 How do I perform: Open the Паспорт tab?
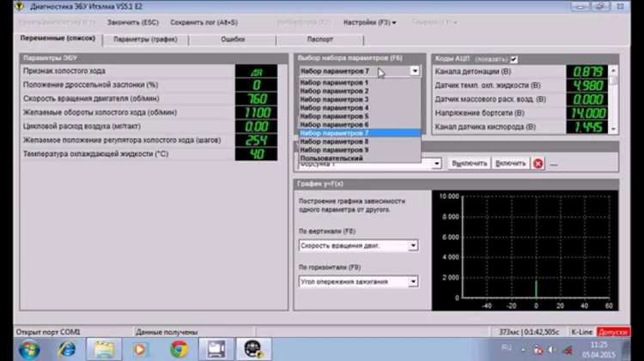click(x=320, y=39)
